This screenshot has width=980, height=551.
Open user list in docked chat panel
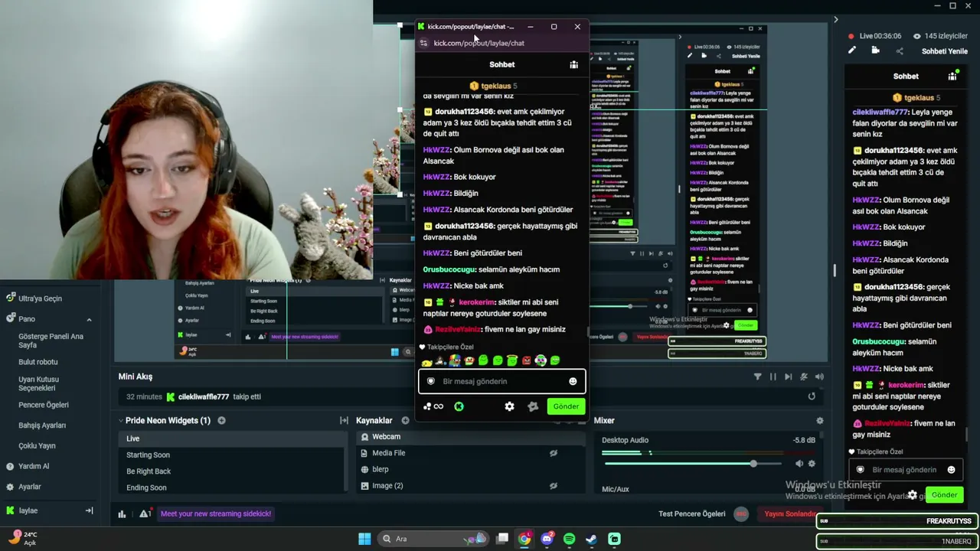click(x=952, y=76)
